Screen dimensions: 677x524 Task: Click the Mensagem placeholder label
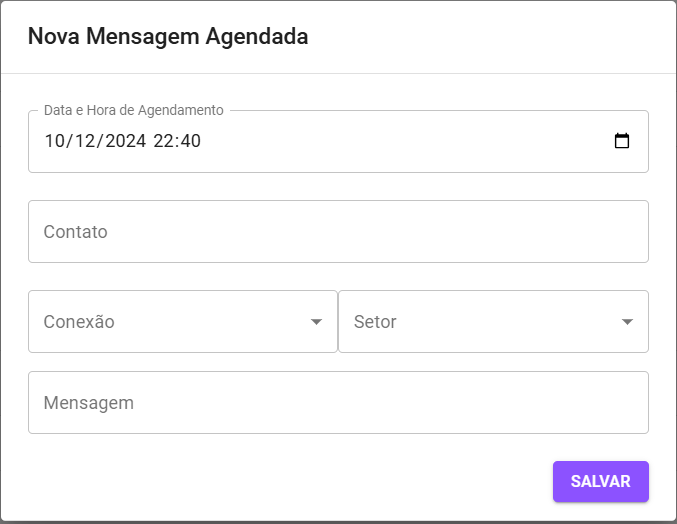[89, 403]
